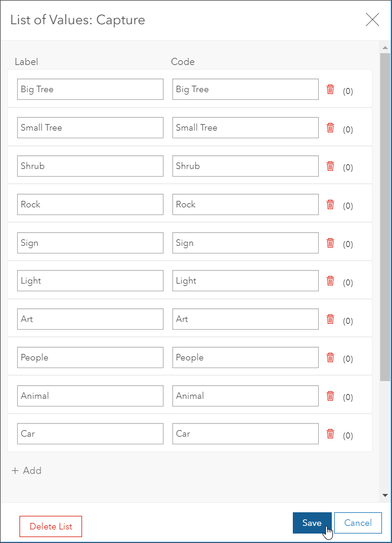
Task: Delete the Big Tree row
Action: [331, 89]
